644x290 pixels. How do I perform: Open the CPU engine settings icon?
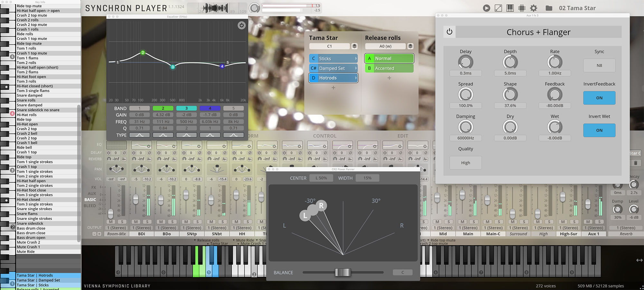(x=522, y=8)
